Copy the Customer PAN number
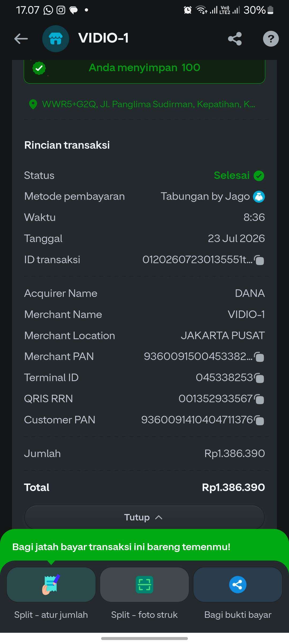This screenshot has width=289, height=644. tap(259, 420)
